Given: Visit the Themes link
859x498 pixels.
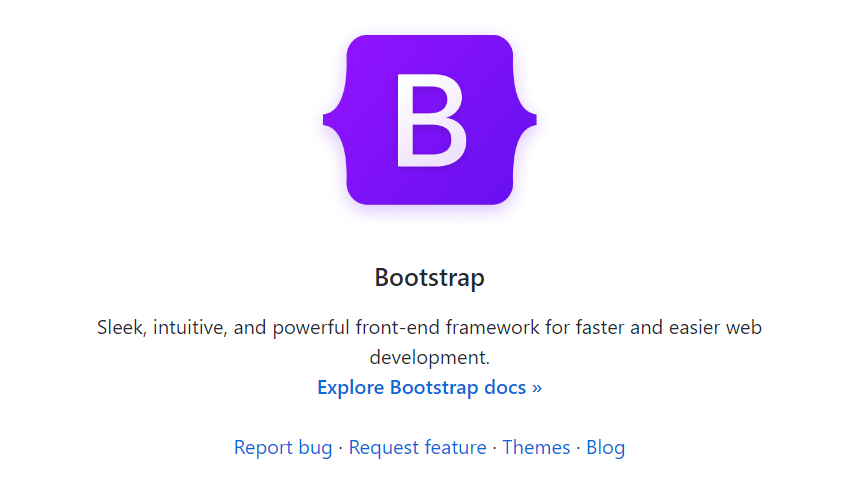Looking at the screenshot, I should click(536, 448).
